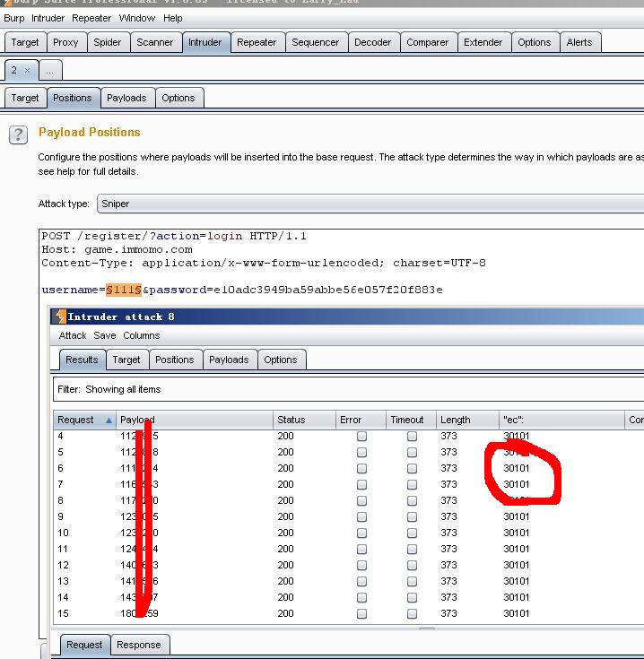Sort results by Payload column header

(195, 420)
